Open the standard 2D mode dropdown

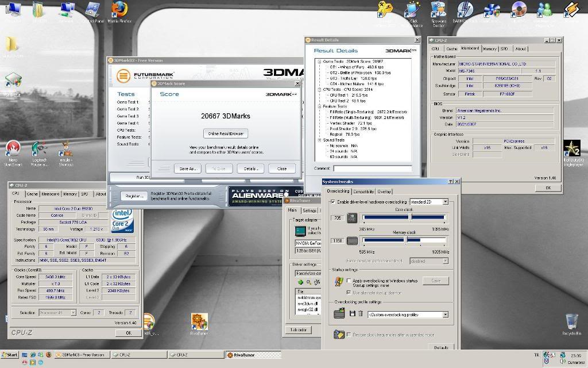click(445, 202)
